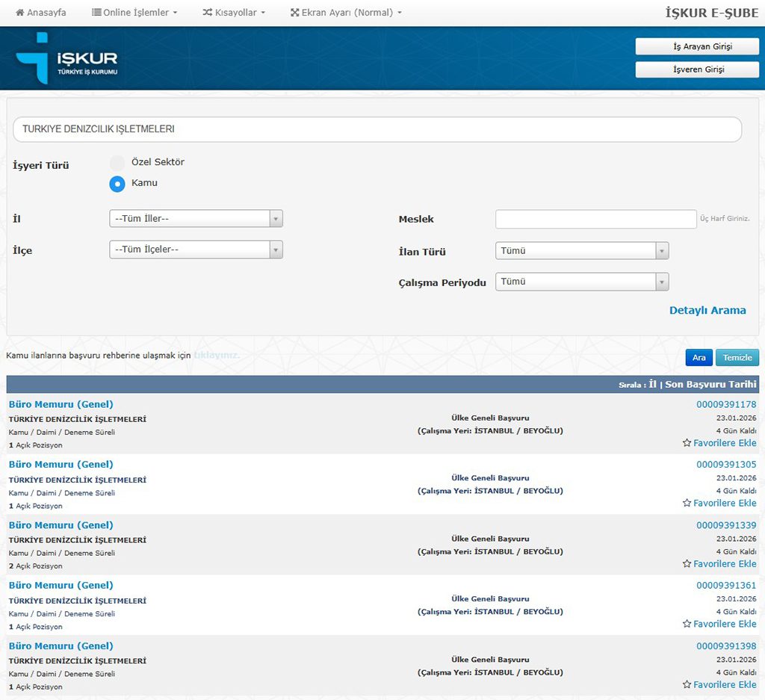Open the Online İşlemler menu
Screen dimensions: 765x700
tap(134, 13)
